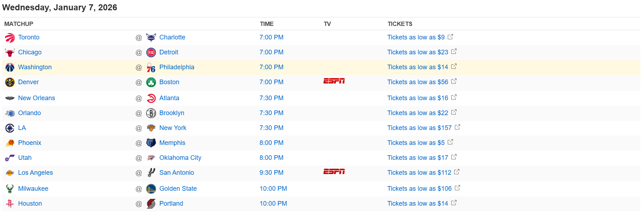Click the ESPN logo for Denver at Boston

pos(334,81)
